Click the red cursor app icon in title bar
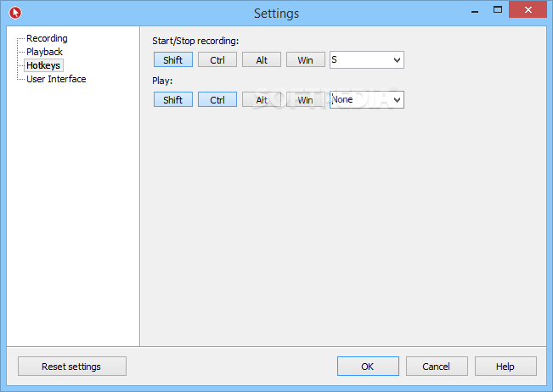This screenshot has width=553, height=392. coord(15,13)
